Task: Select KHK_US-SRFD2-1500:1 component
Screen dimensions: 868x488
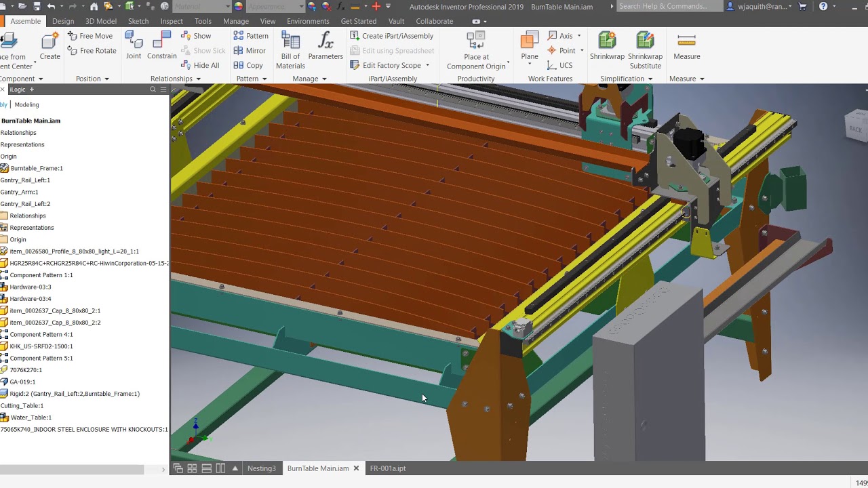Action: point(41,346)
